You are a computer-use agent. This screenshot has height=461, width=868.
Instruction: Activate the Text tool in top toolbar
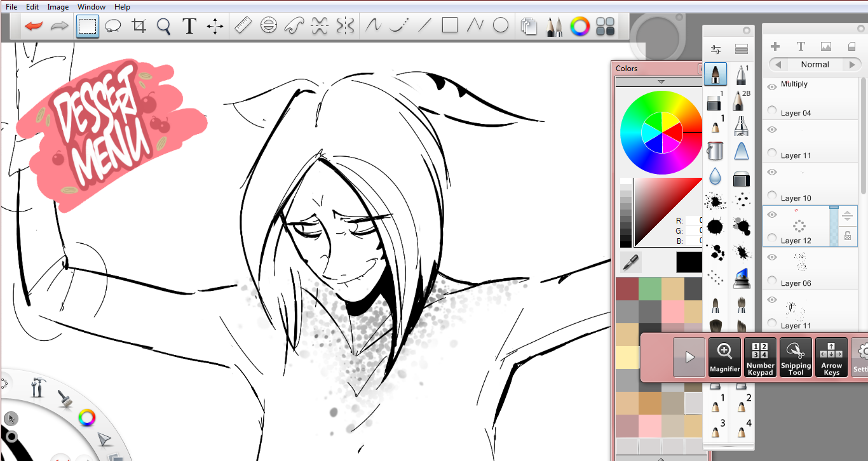(x=189, y=26)
